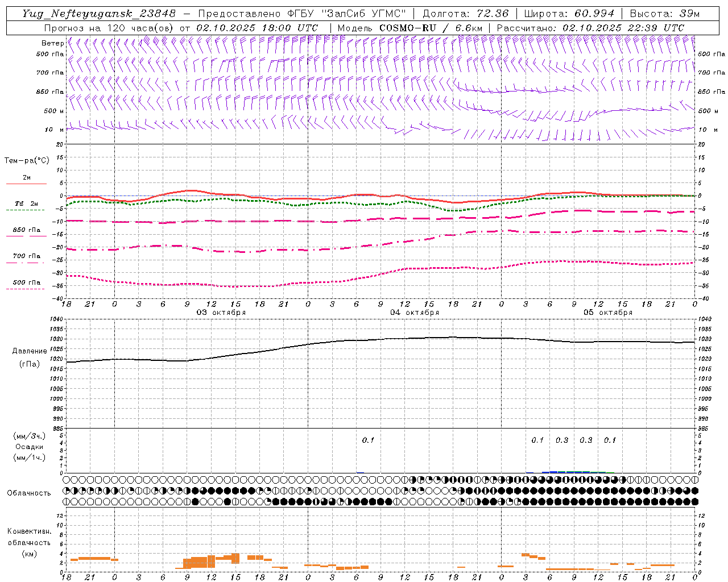Click the 0.1 precipitation value on 04 октября
The width and height of the screenshot is (728, 582).
tap(368, 440)
